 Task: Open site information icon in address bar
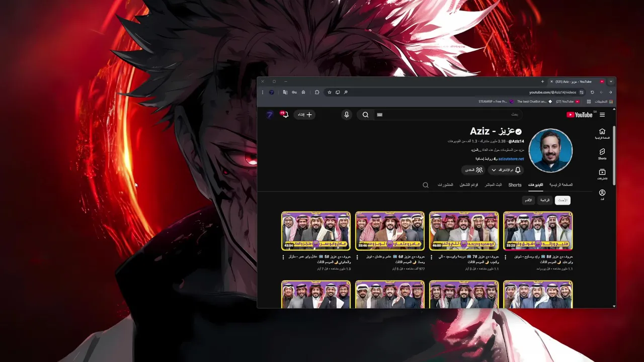582,92
